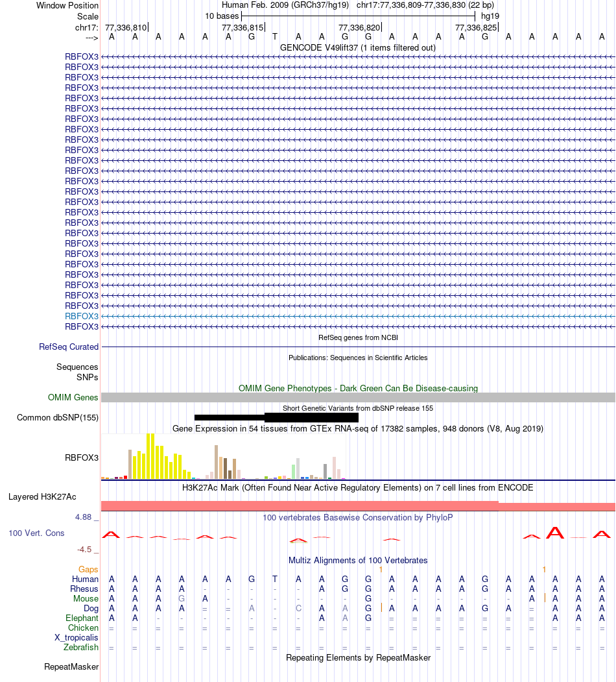Click the orange Gaps label

pyautogui.click(x=88, y=569)
